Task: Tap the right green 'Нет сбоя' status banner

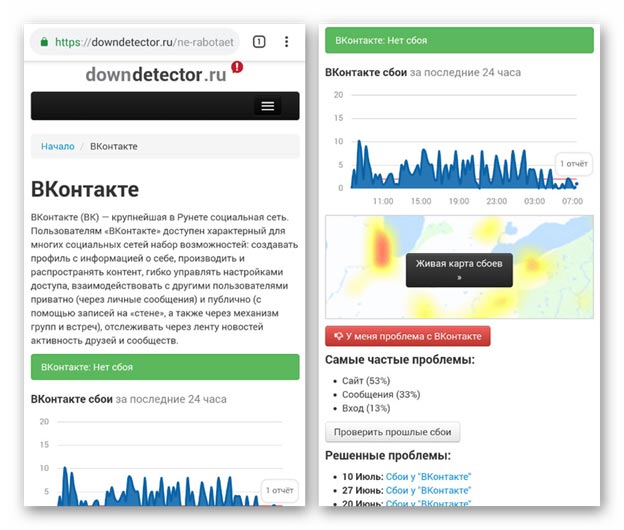Action: click(x=459, y=40)
